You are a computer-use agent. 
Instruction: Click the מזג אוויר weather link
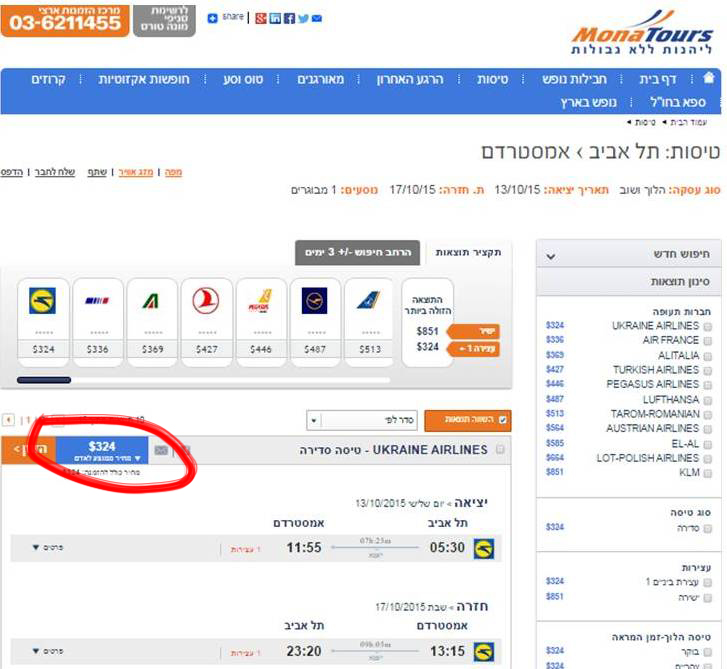pos(135,172)
